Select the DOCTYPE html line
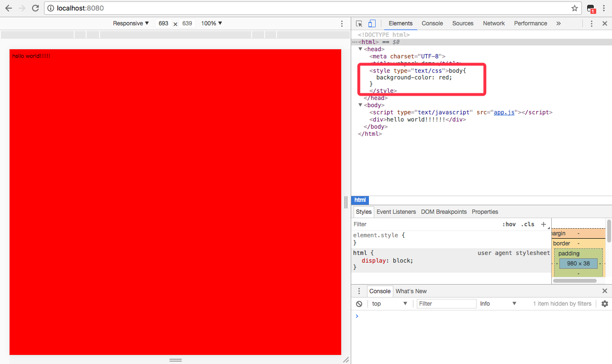The image size is (612, 364). coord(384,35)
